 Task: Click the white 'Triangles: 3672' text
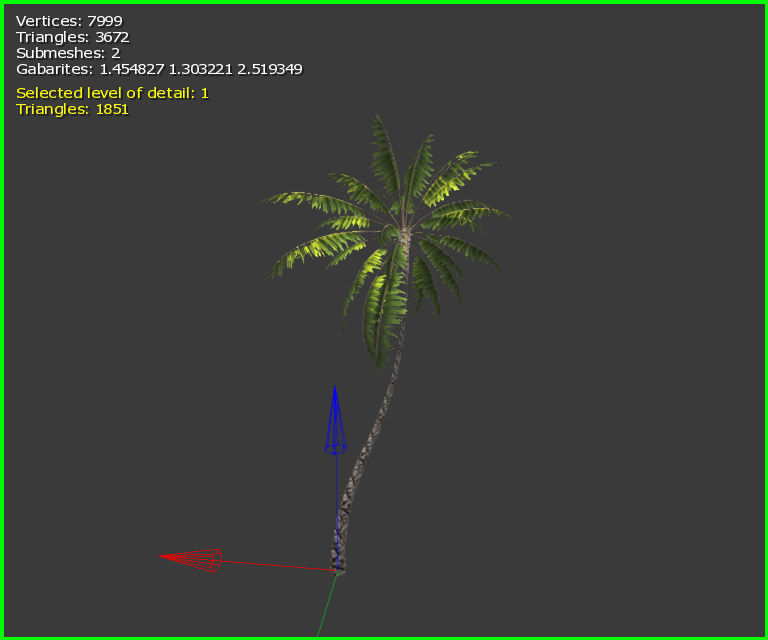[72, 37]
